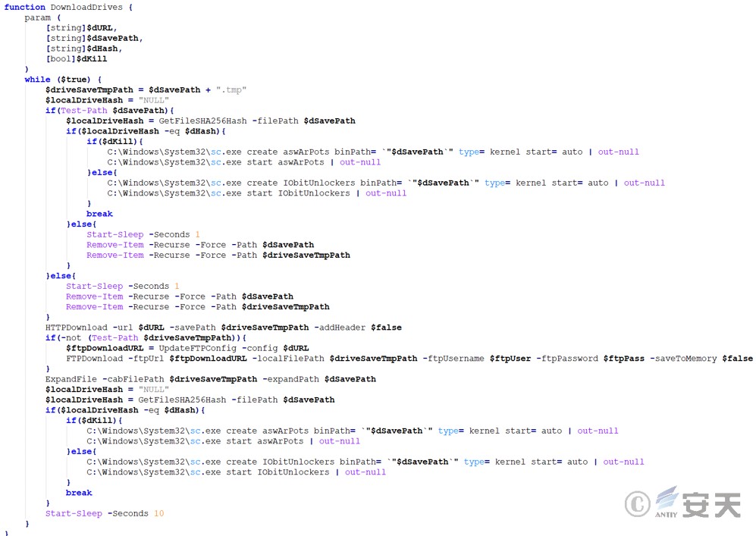The width and height of the screenshot is (756, 536).
Task: Click '$driveSaveTmpPath' on its assignment line
Action: [x=89, y=89]
